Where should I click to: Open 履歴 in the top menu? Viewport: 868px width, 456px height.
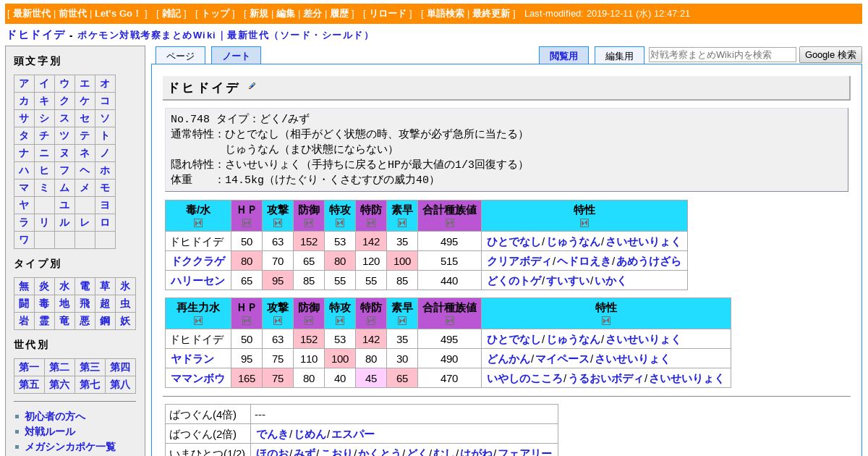[x=339, y=13]
